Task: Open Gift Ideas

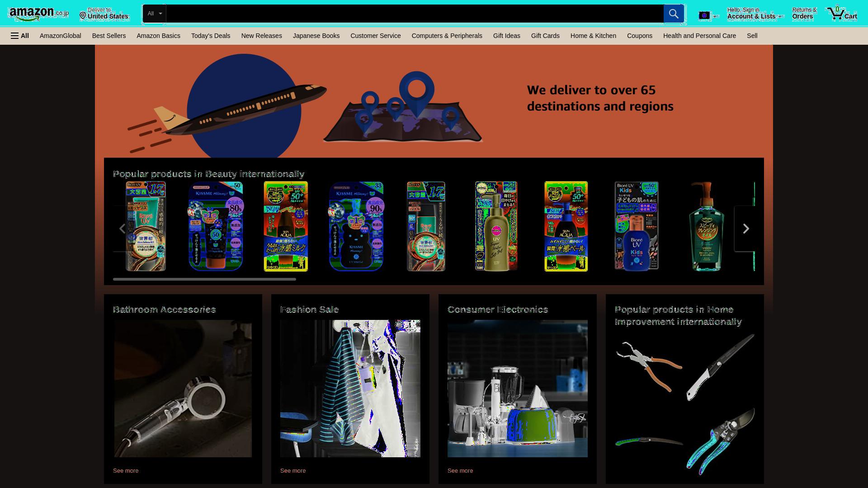Action: (x=507, y=36)
